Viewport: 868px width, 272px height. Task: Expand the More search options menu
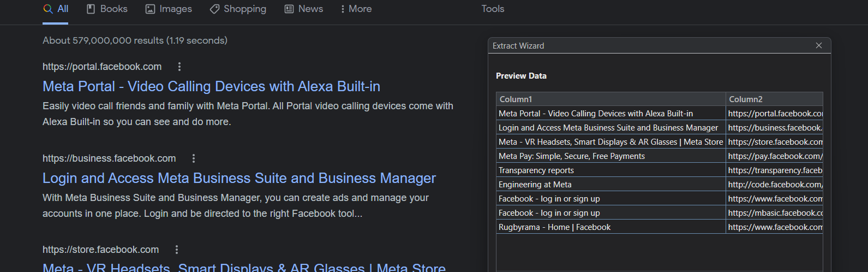pyautogui.click(x=356, y=9)
